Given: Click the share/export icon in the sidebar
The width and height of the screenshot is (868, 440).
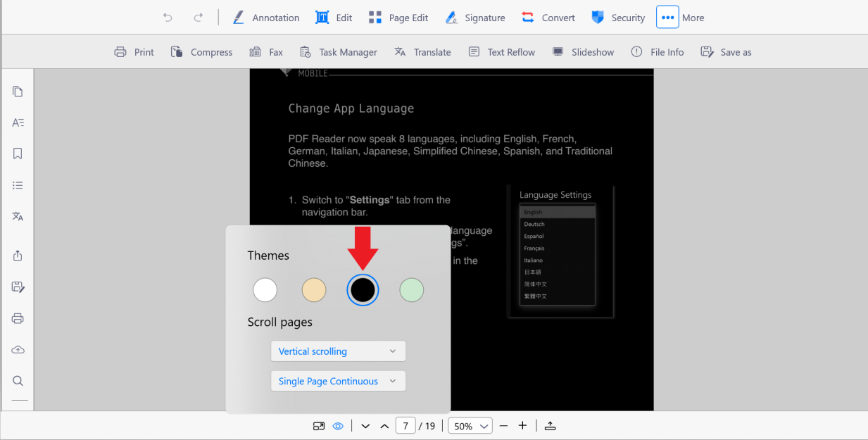Looking at the screenshot, I should point(18,256).
